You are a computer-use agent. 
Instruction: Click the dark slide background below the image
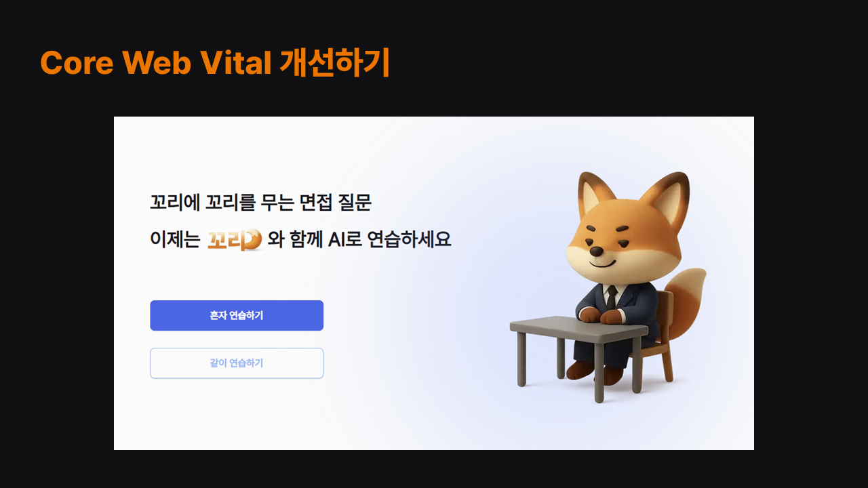434,469
